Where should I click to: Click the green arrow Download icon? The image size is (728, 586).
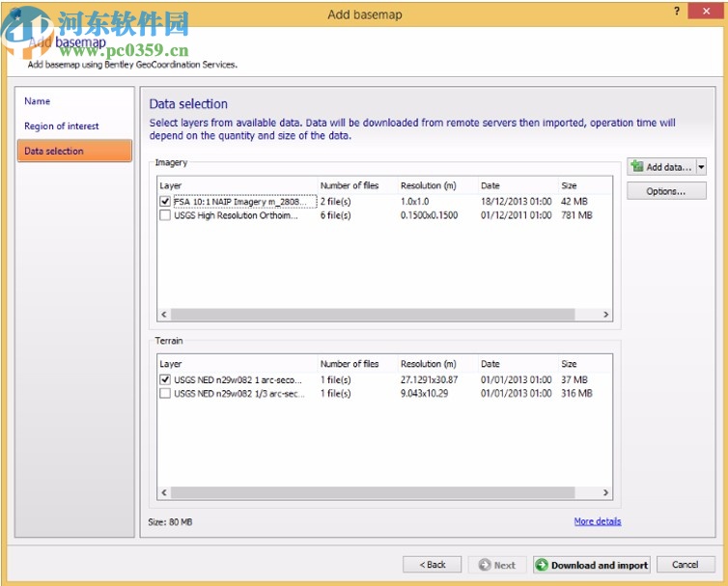[542, 565]
